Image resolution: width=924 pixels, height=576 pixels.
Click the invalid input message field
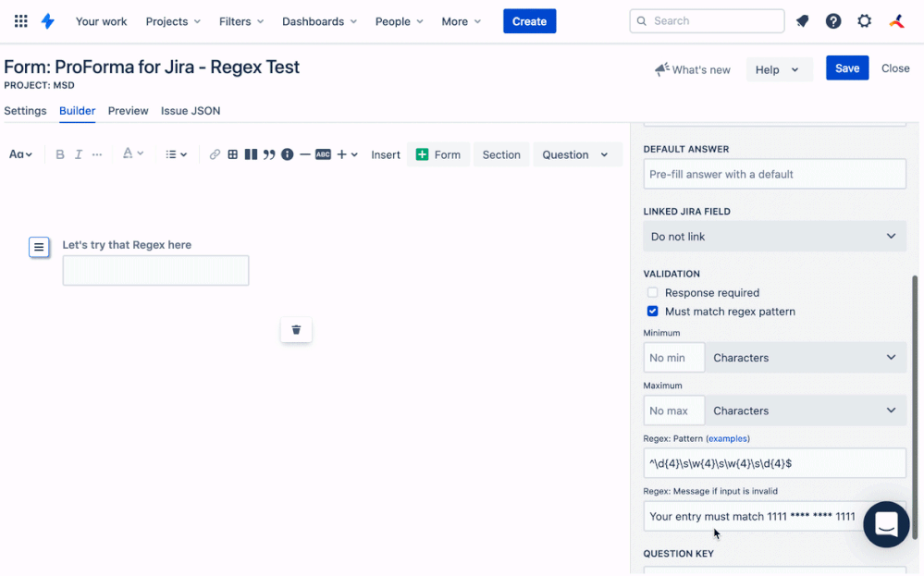774,516
